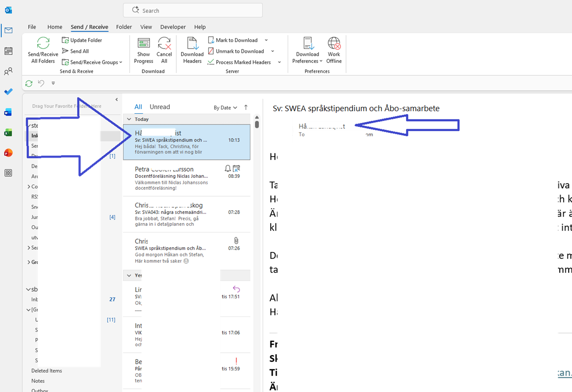Click the message list scrollbar thumb

257,125
